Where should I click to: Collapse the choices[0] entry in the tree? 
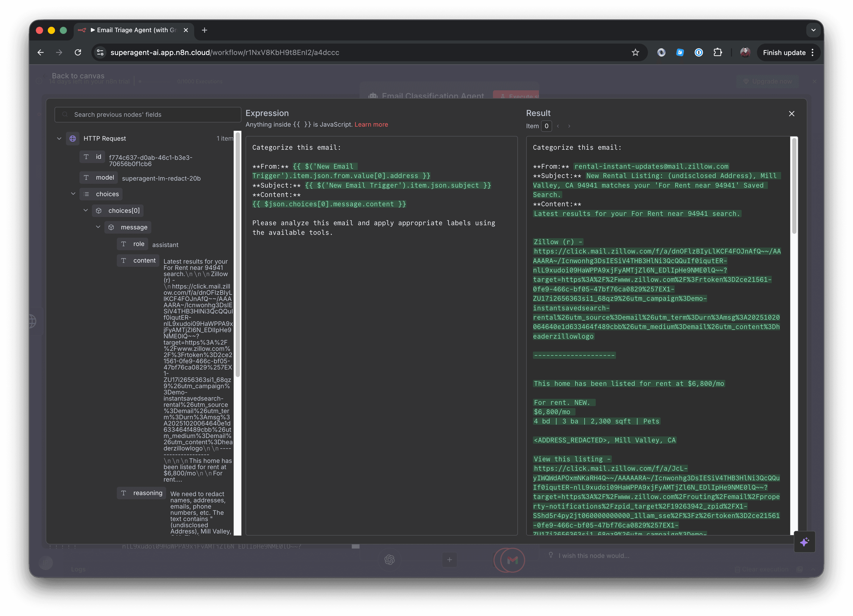tap(86, 210)
